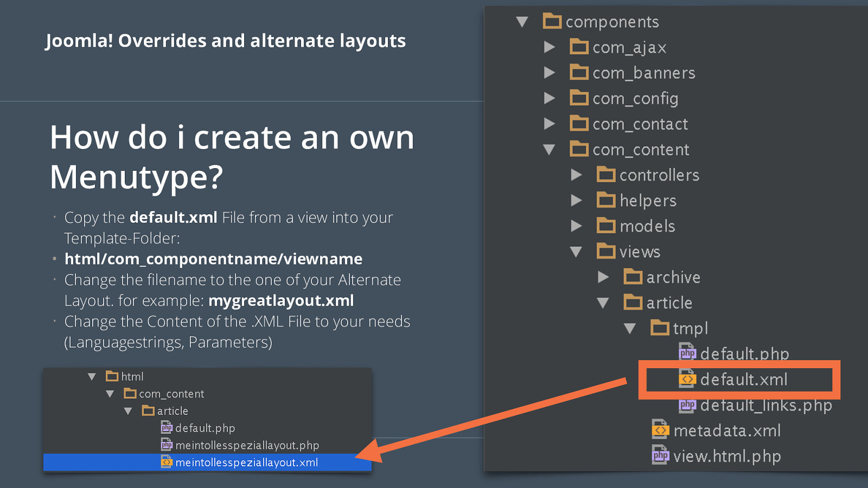The image size is (868, 488).
Task: Click the PHP icon of view.html.php
Action: click(660, 455)
